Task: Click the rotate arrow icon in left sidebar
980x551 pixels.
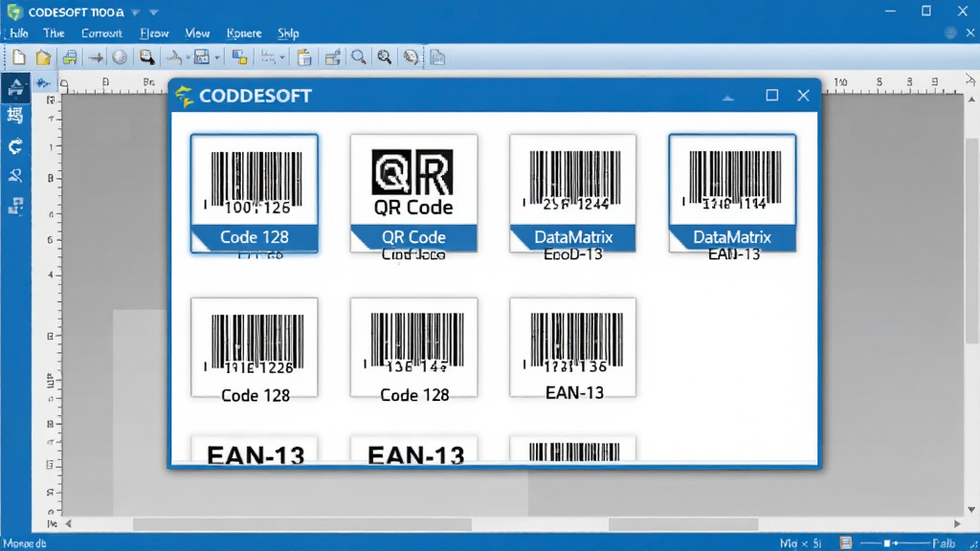Action: point(15,146)
